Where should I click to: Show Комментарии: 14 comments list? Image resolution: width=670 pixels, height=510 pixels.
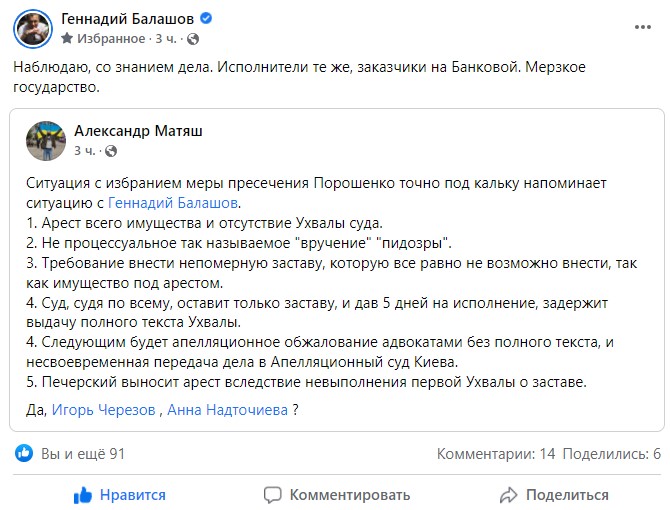pyautogui.click(x=495, y=454)
